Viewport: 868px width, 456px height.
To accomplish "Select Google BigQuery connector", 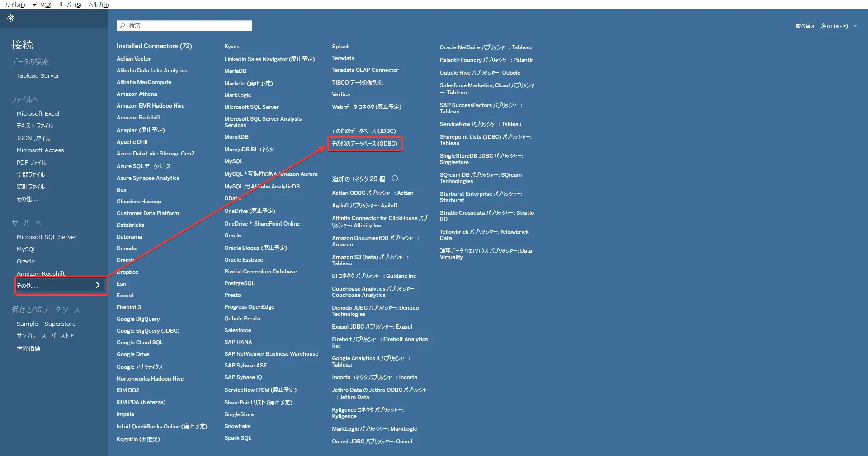I will [138, 319].
